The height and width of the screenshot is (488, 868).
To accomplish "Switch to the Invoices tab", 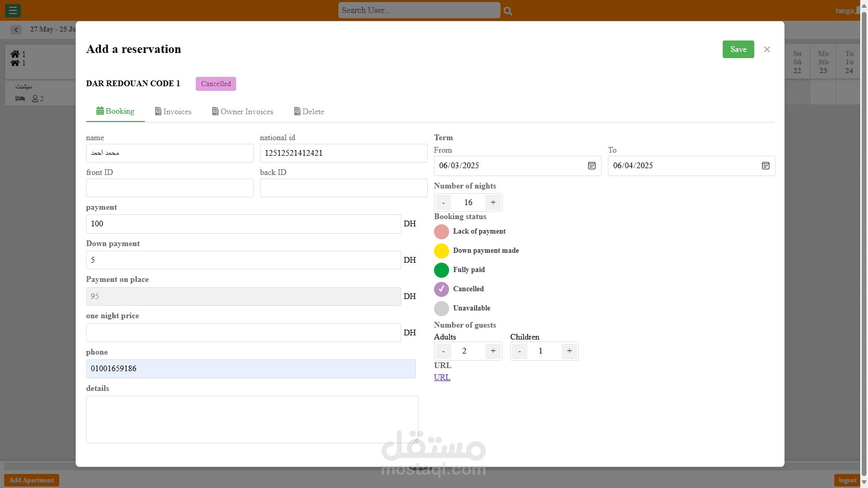I will tap(173, 112).
